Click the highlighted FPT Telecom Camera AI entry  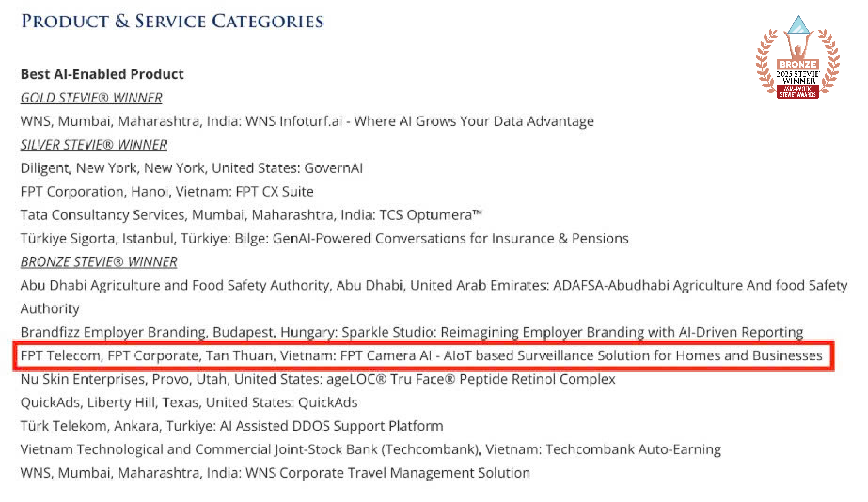click(421, 356)
